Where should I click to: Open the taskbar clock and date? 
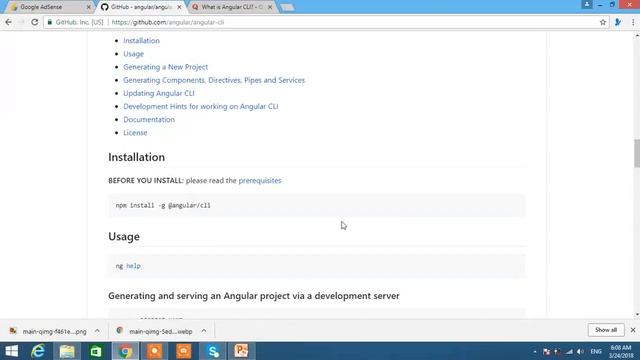[x=621, y=351]
